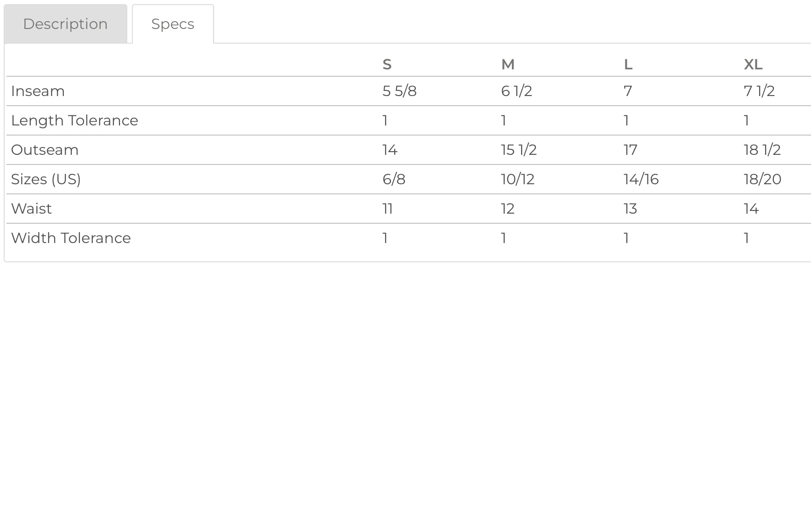This screenshot has height=532, width=811.
Task: Click the XL size column header
Action: tap(753, 64)
